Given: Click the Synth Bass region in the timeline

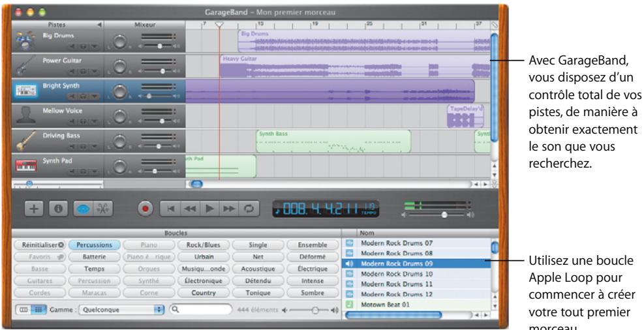Looking at the screenshot, I should [x=333, y=141].
